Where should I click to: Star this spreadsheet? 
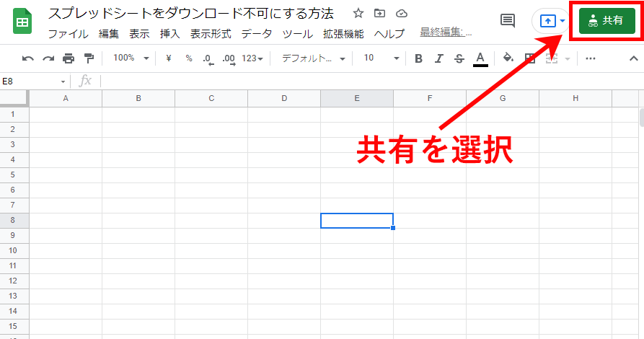pos(358,13)
